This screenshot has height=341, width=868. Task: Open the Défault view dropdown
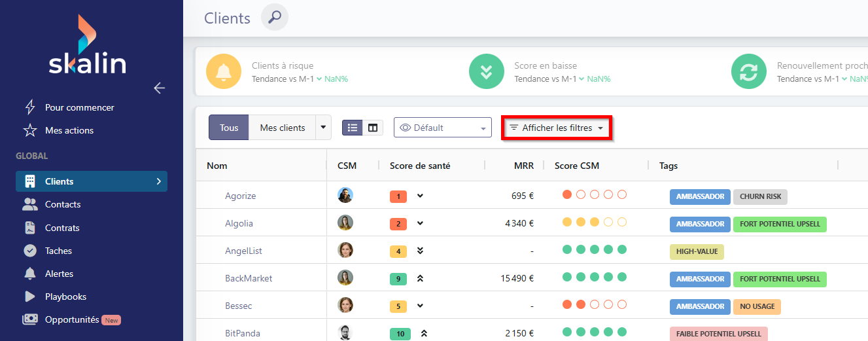click(442, 128)
